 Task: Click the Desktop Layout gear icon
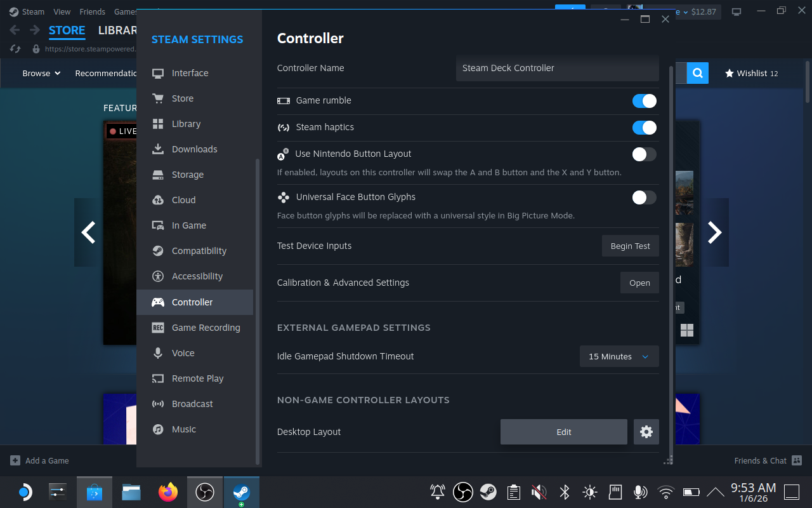pos(646,431)
